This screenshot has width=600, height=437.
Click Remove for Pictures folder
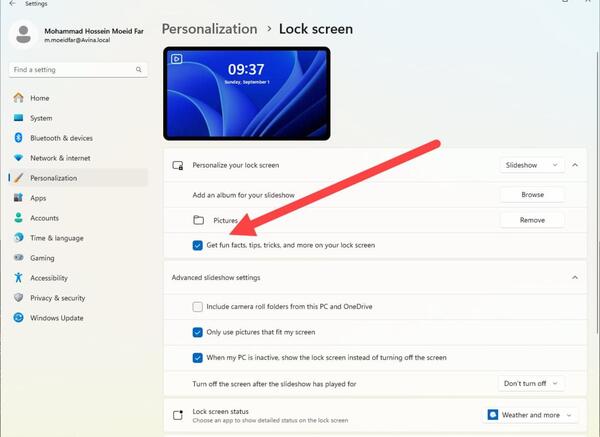(532, 220)
